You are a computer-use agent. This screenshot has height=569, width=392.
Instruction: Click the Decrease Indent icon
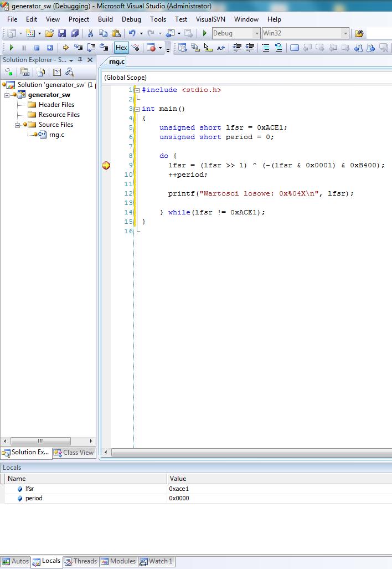pos(237,48)
